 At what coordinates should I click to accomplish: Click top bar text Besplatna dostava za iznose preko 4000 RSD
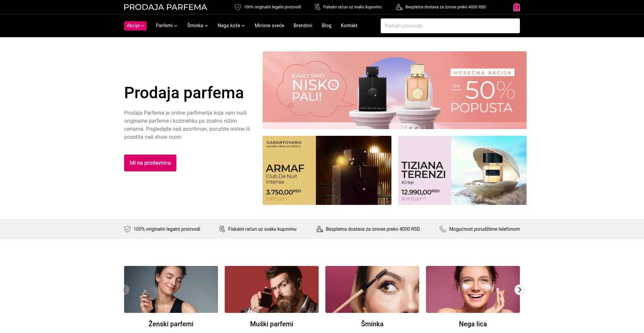click(x=446, y=7)
